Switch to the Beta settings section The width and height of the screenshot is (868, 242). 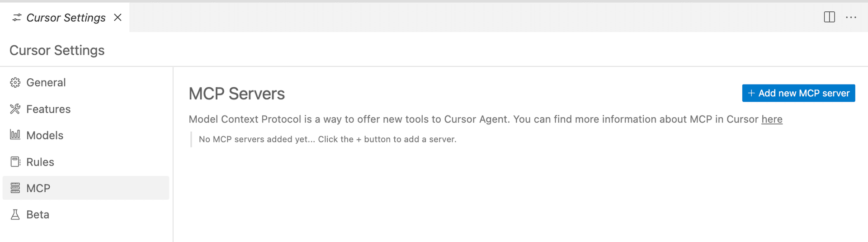(38, 214)
